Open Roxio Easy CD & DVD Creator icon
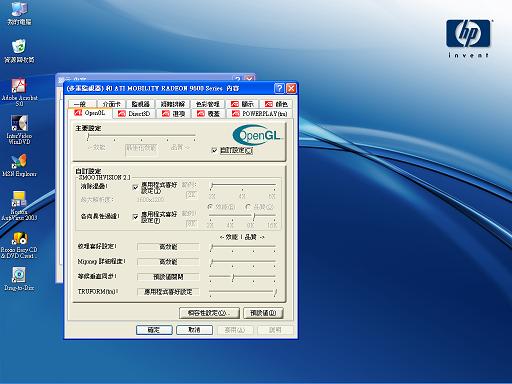 19,245
